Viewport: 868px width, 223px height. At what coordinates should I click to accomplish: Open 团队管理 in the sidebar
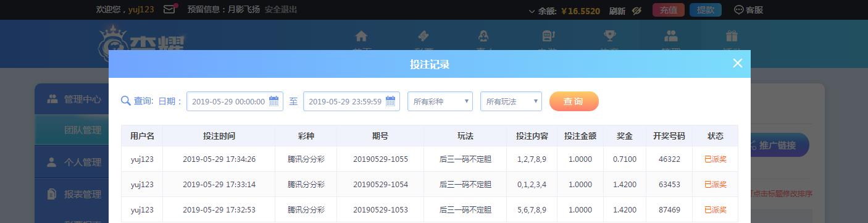pos(72,130)
